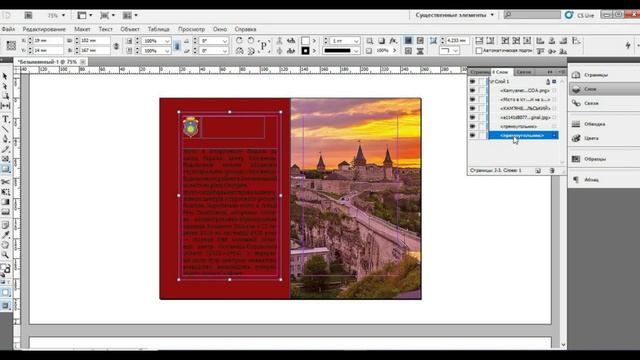Collapse the Слой 1 layer triangle
The height and width of the screenshot is (360, 640).
[490, 81]
